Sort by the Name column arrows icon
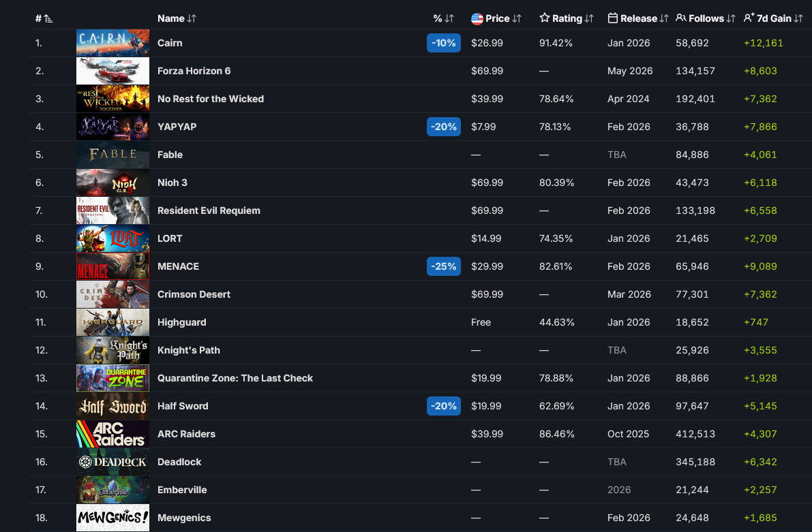Viewport: 812px width, 532px height. tap(192, 18)
